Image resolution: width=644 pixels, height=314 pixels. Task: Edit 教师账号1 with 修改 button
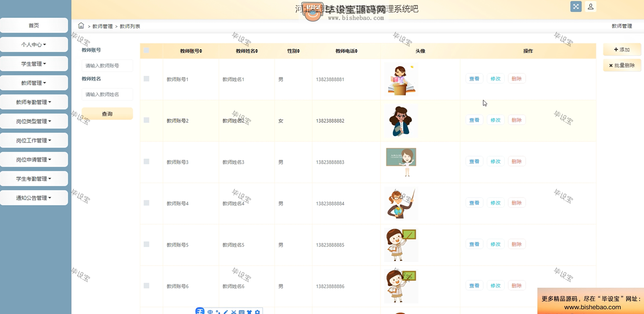(x=496, y=79)
